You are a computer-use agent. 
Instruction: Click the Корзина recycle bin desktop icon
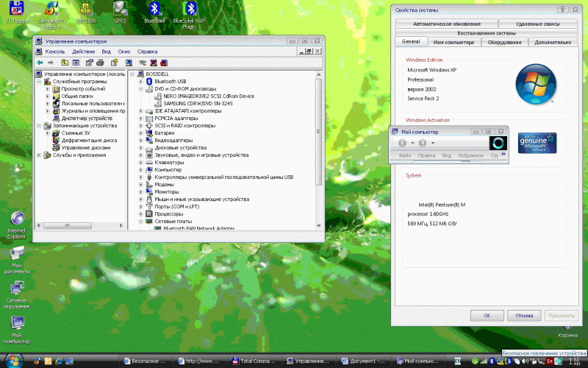coord(567,332)
